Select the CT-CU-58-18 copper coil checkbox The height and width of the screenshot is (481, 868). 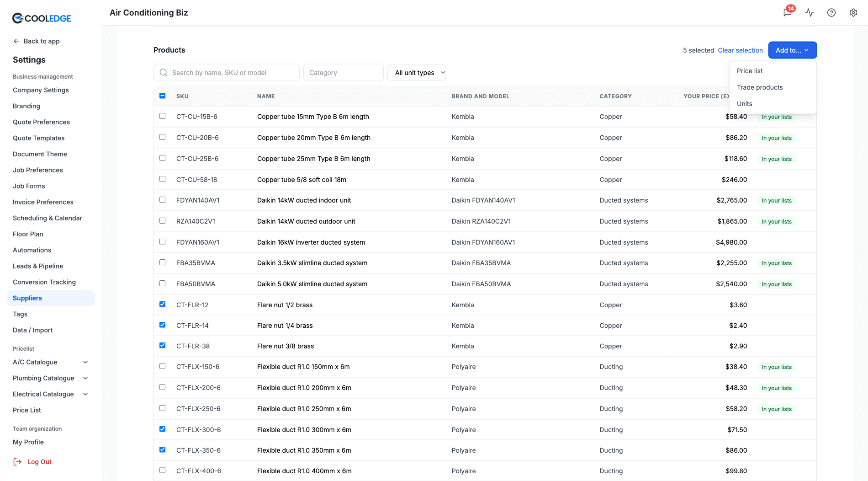point(162,179)
